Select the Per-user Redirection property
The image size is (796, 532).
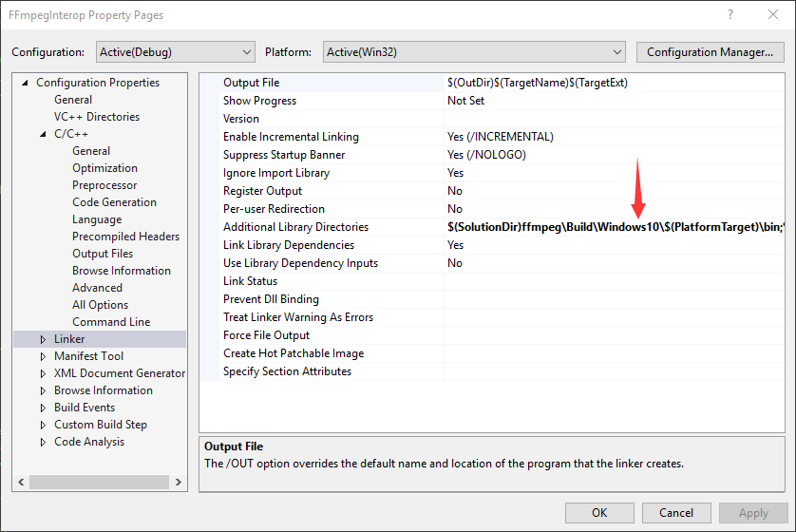[x=274, y=209]
